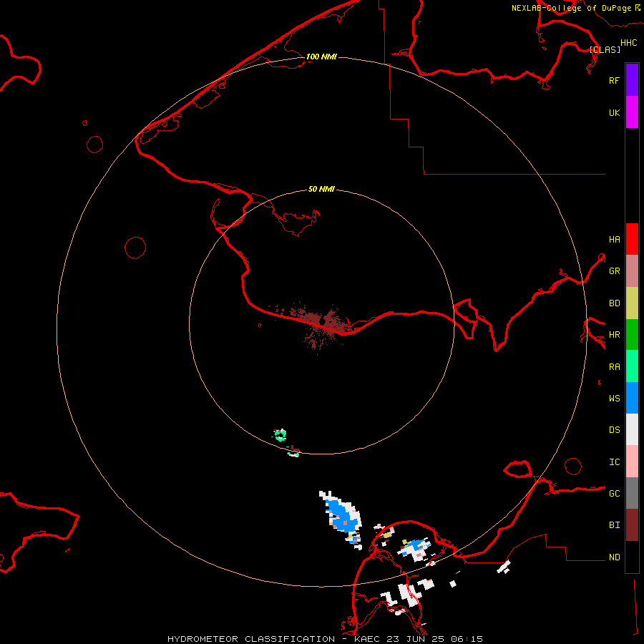Click the [CLAS] legend header
This screenshot has width=644, height=644.
click(605, 49)
